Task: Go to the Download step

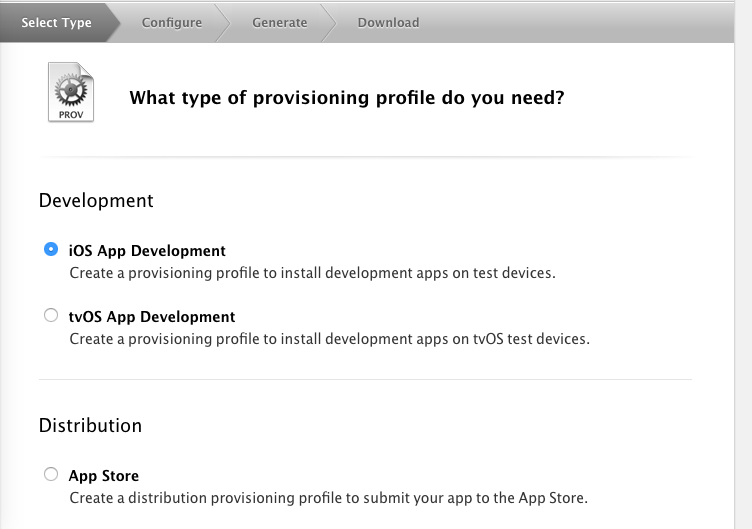Action: pyautogui.click(x=388, y=23)
